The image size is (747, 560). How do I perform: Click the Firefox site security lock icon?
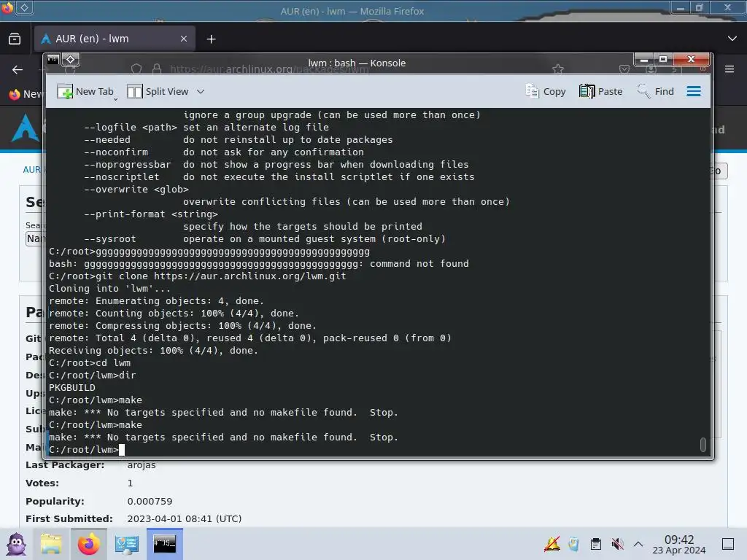point(157,69)
